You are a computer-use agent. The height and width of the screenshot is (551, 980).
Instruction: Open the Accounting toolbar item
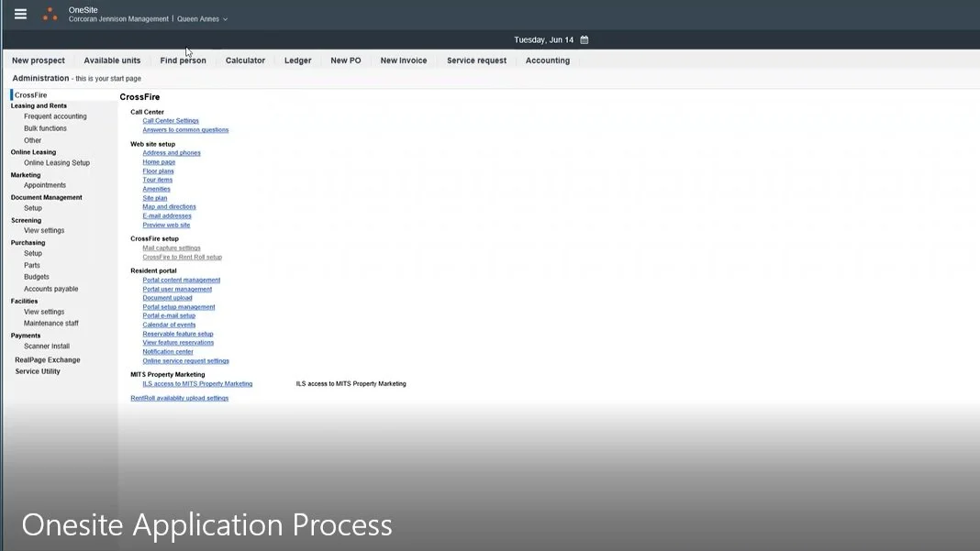pyautogui.click(x=548, y=61)
